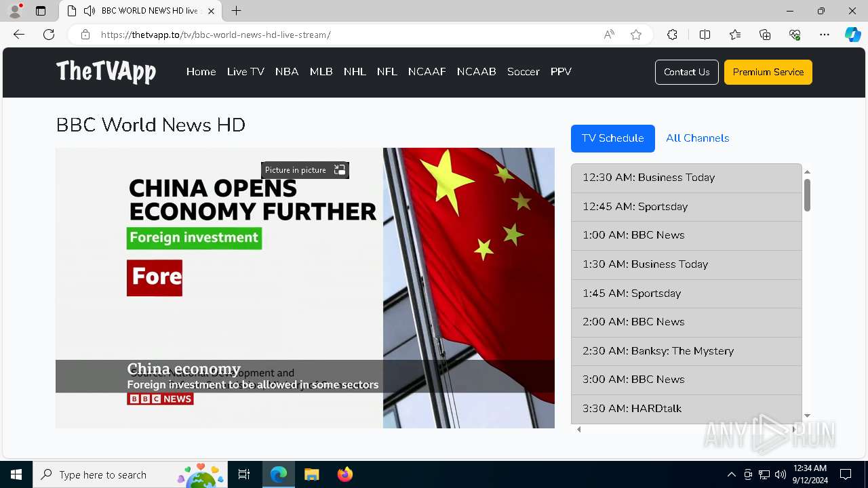Mute tab via speaker icon
The image size is (868, 488).
pyautogui.click(x=90, y=11)
